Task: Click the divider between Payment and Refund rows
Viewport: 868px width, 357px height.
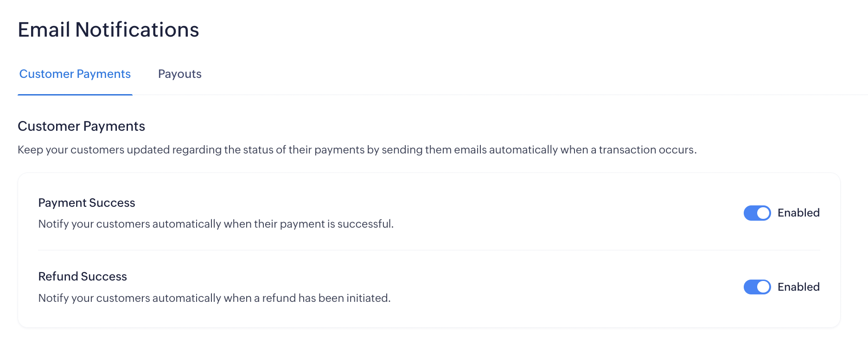Action: click(429, 250)
